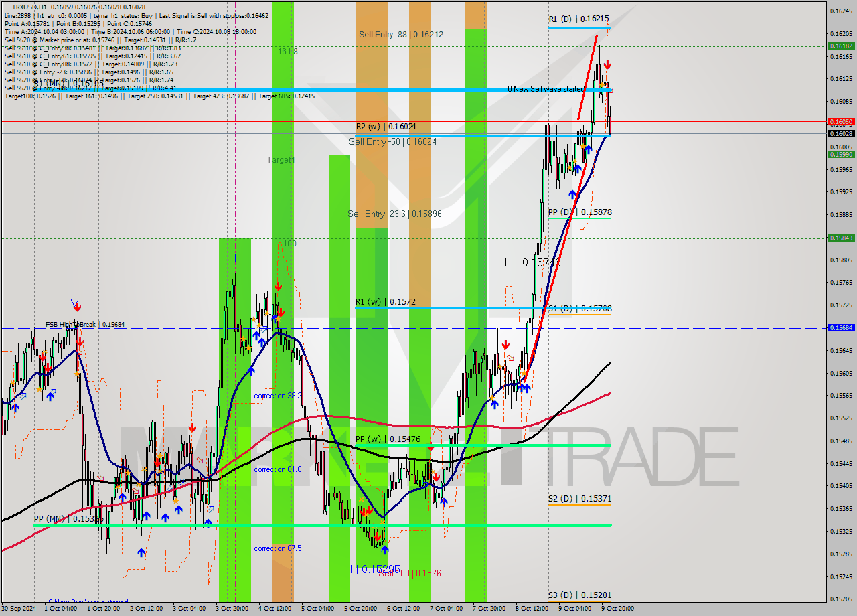Click the '3 Oct 20:00' time axis label
Image resolution: width=857 pixels, height=616 pixels.
coord(232,609)
